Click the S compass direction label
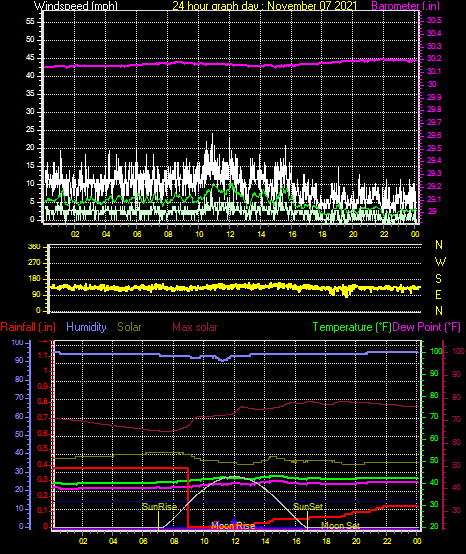The image size is (466, 554). click(x=438, y=279)
